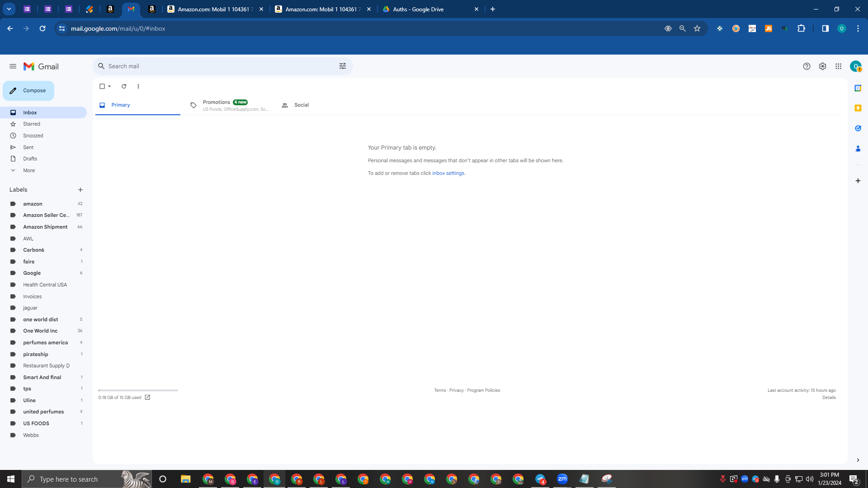Close the Auths - Google Drive tab
868x488 pixels.
click(476, 9)
